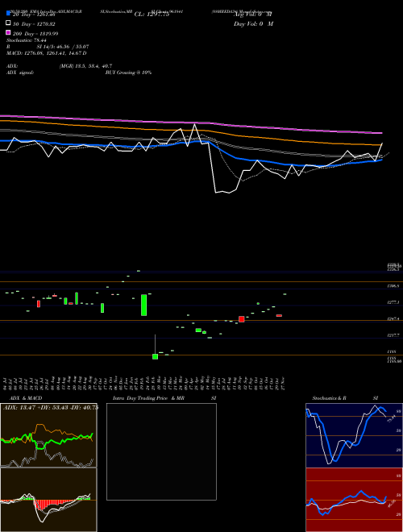Click the 'Intra Day Trading Price & MR' title

point(148,398)
